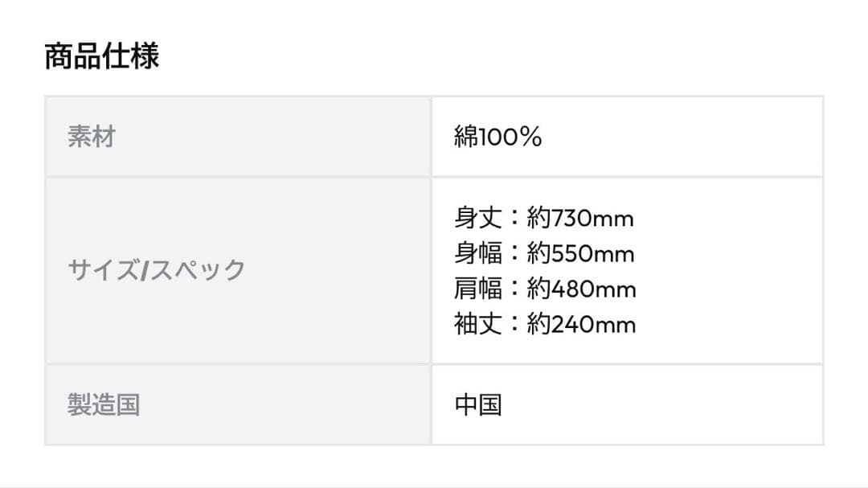Click the サイズ word in the row label
The width and height of the screenshot is (868, 488).
click(103, 270)
